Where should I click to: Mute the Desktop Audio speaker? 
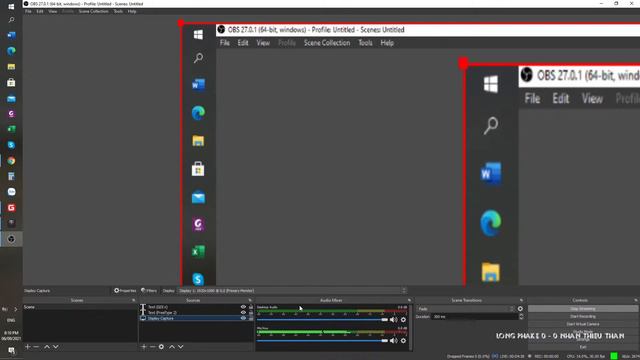point(393,320)
